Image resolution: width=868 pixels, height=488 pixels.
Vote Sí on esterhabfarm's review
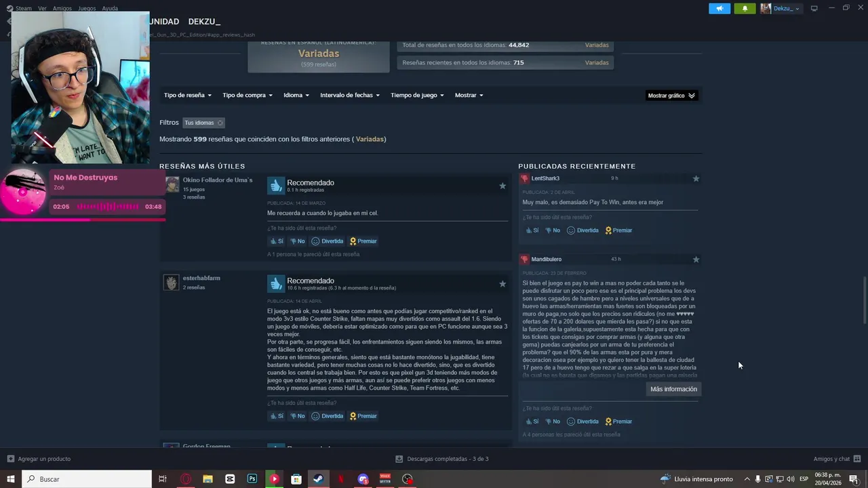277,416
